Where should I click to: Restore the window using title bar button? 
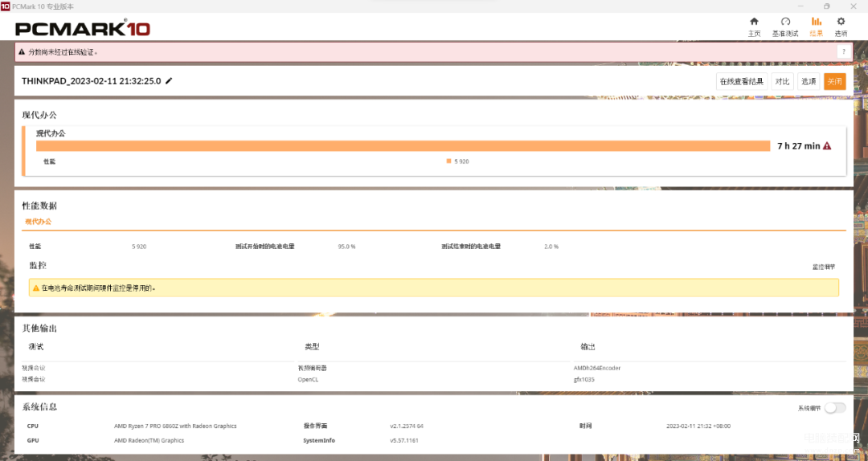(826, 6)
